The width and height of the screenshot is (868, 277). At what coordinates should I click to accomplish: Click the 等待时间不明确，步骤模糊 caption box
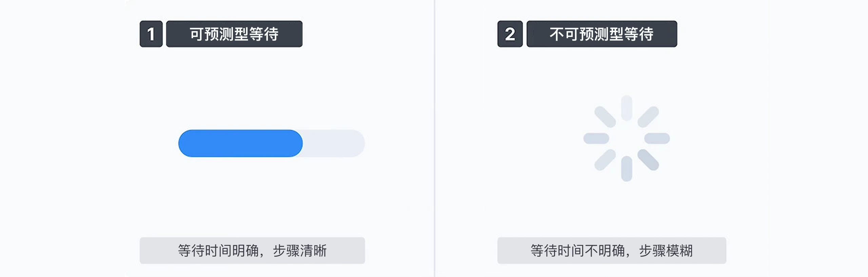pyautogui.click(x=611, y=251)
